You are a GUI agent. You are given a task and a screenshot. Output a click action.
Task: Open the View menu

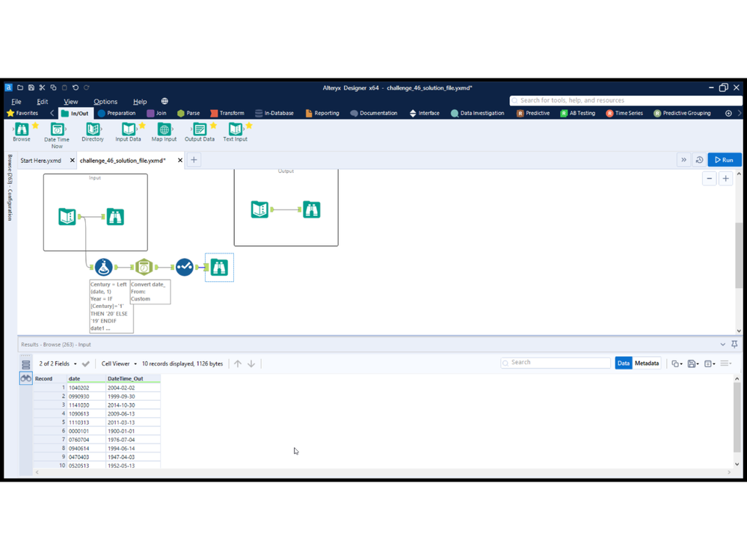(70, 102)
